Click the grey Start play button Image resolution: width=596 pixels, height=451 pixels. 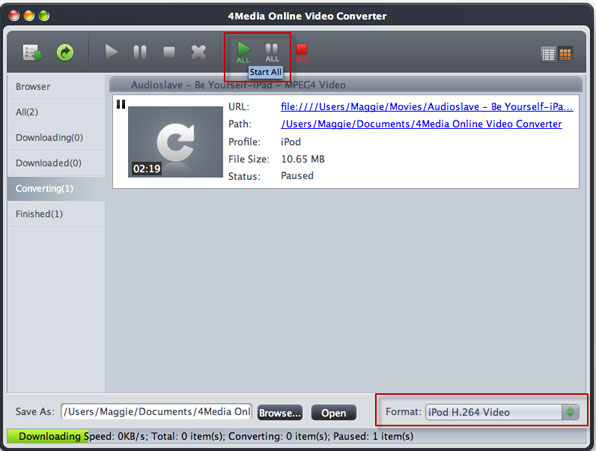(111, 52)
